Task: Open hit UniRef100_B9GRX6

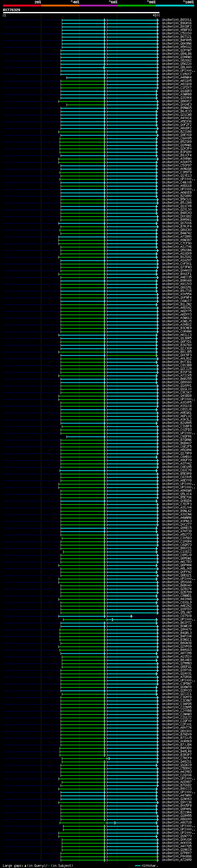Action: tap(177, 23)
